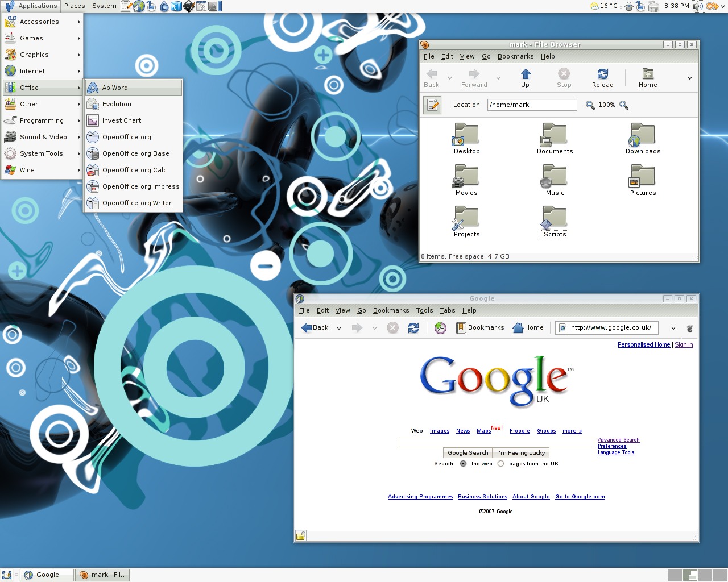Open the Images link on Google
Image resolution: width=728 pixels, height=582 pixels.
pyautogui.click(x=440, y=431)
